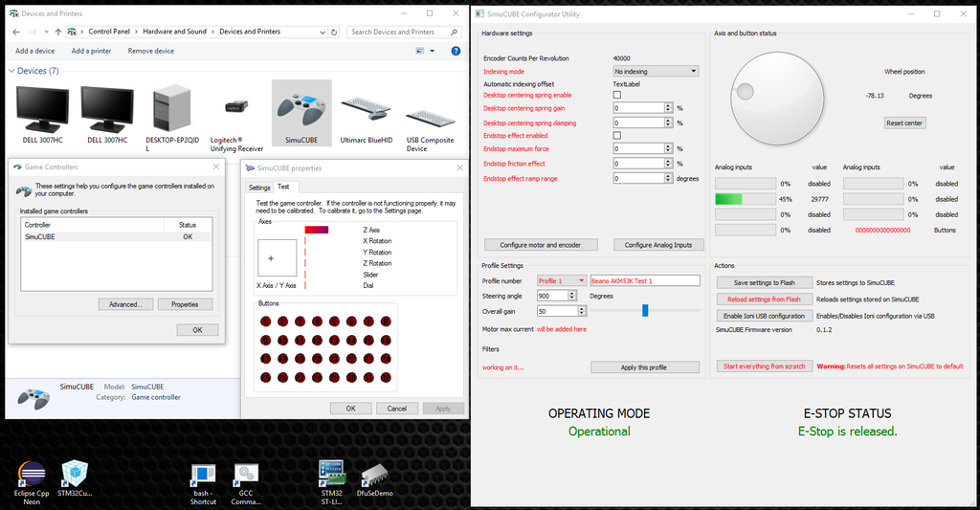Go back in Devices and Printers window

[16, 32]
